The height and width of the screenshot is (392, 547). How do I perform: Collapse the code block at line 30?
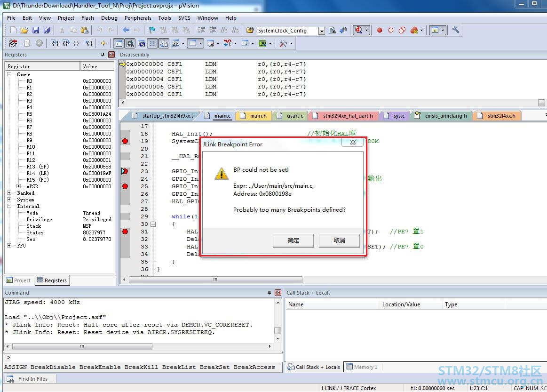(x=153, y=224)
